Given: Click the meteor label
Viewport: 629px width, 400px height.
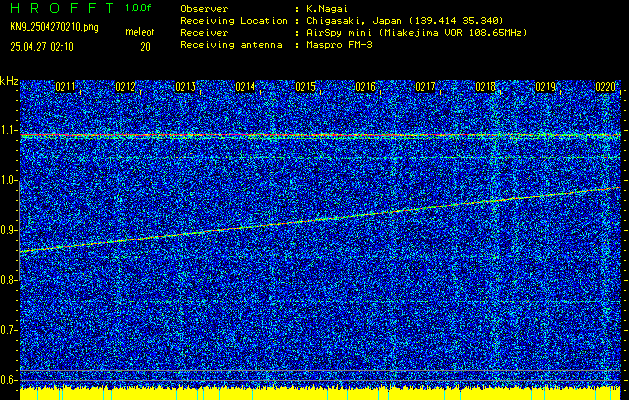Looking at the screenshot, I should (140, 32).
